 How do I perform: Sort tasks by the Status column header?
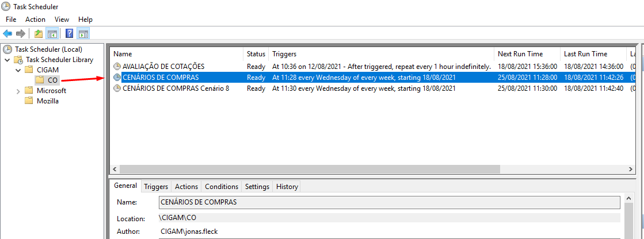coord(256,54)
